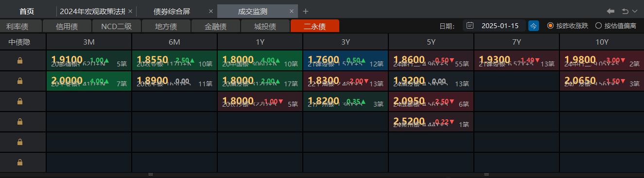644x178 pixels.
Task: Switch to the 首页 tab
Action: (27, 11)
